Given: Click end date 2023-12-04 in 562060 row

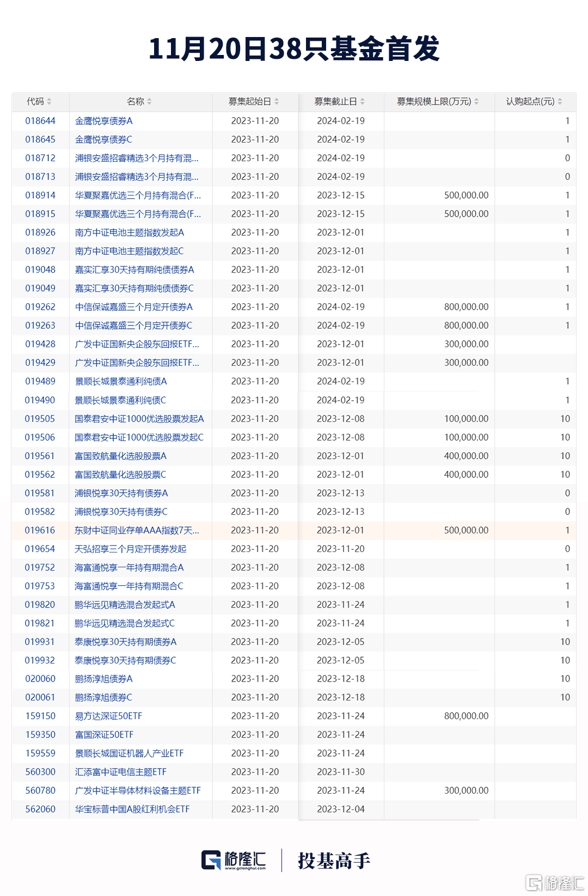Looking at the screenshot, I should coord(341,809).
